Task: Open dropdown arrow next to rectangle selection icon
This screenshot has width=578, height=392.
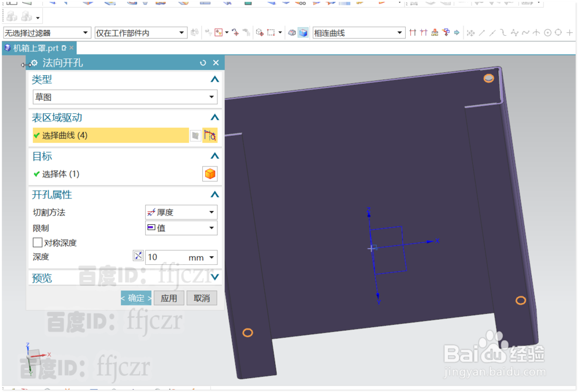Action: (280, 33)
